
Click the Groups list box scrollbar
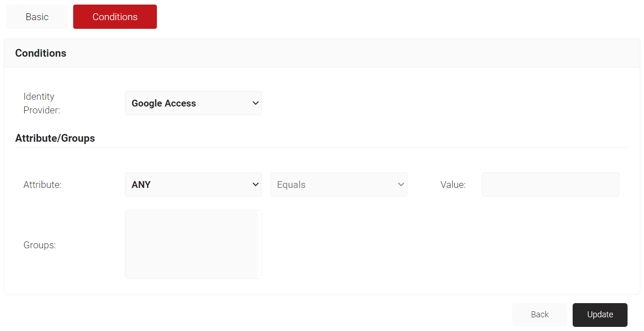259,245
